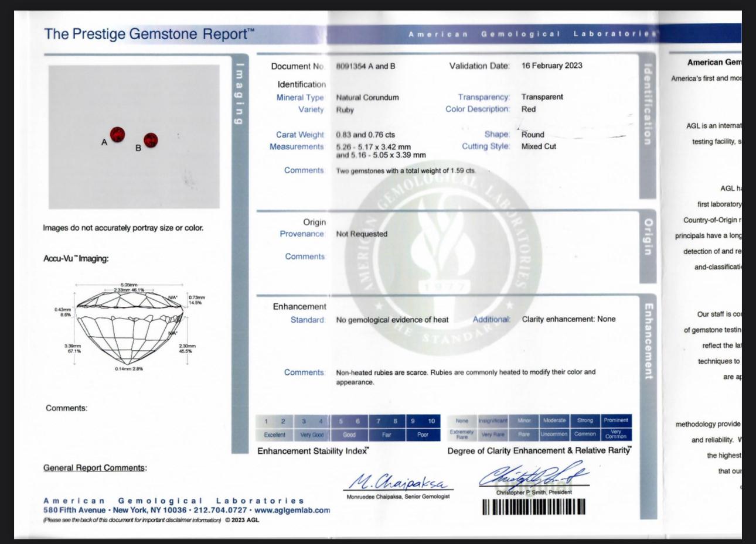Click the 'Good' cell under 5 6
Screen dimensions: 756x544
pyautogui.click(x=349, y=435)
